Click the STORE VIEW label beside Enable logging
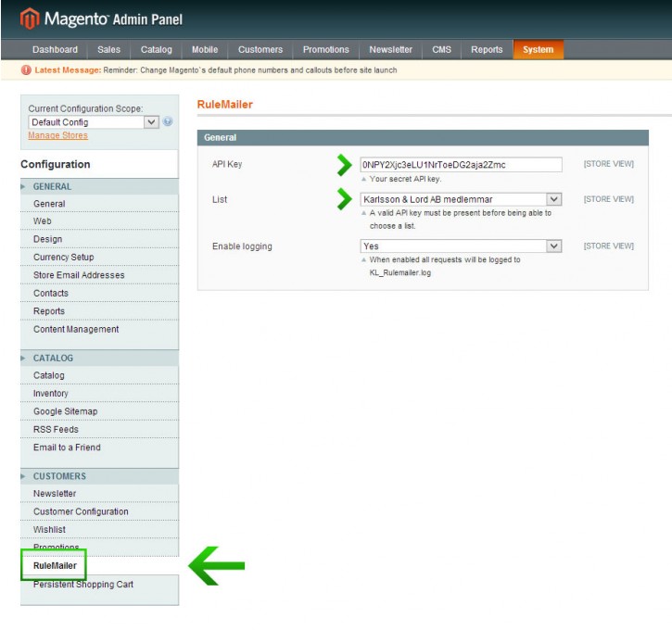This screenshot has width=672, height=630. pyautogui.click(x=608, y=246)
